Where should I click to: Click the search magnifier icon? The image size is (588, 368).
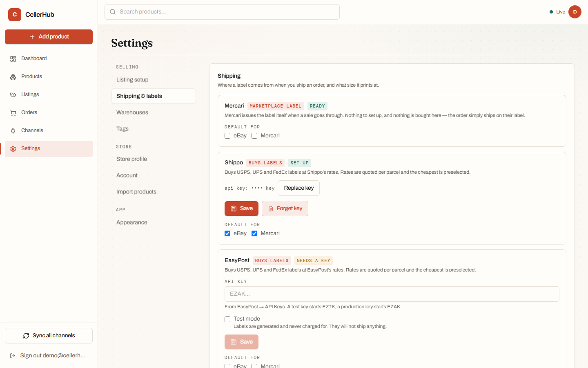click(x=113, y=12)
